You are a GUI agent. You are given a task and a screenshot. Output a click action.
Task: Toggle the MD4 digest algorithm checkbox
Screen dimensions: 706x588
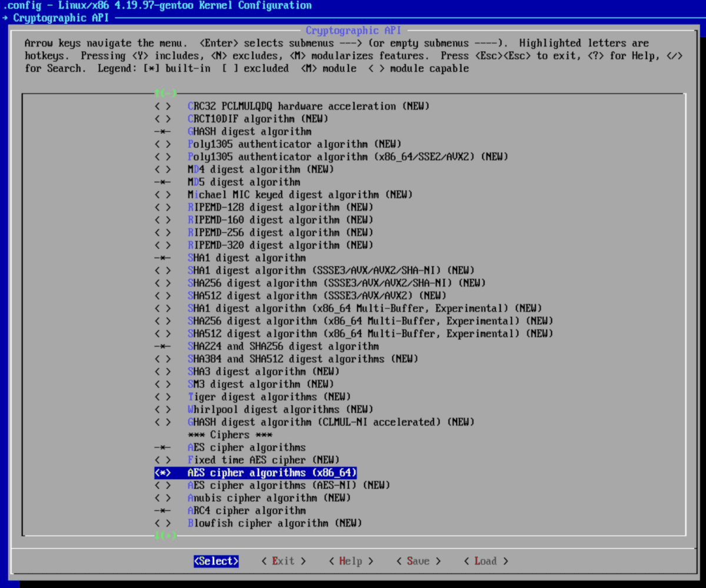point(163,169)
